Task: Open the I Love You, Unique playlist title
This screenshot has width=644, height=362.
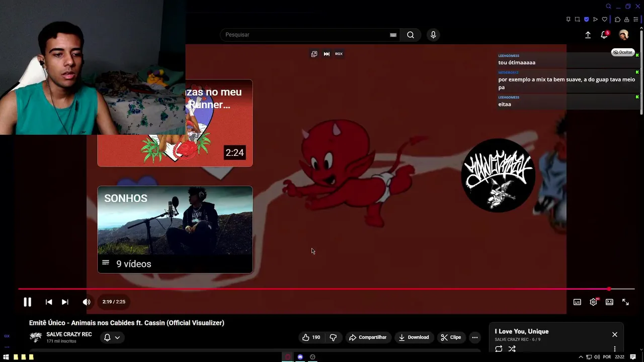Action: pyautogui.click(x=522, y=331)
